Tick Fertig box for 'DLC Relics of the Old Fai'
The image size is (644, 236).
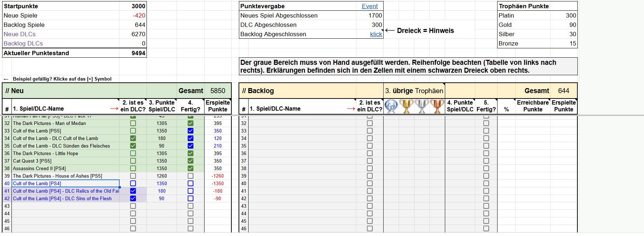coord(191,191)
